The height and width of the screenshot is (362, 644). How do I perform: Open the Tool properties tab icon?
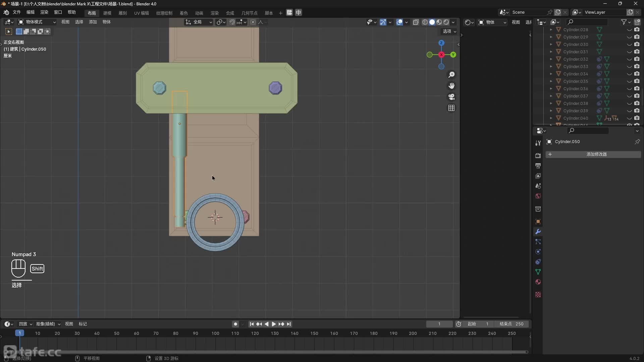click(538, 143)
